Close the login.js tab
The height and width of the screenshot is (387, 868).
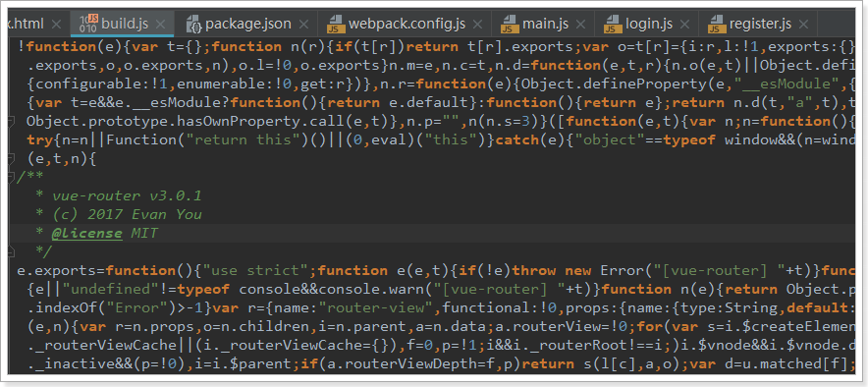(685, 25)
